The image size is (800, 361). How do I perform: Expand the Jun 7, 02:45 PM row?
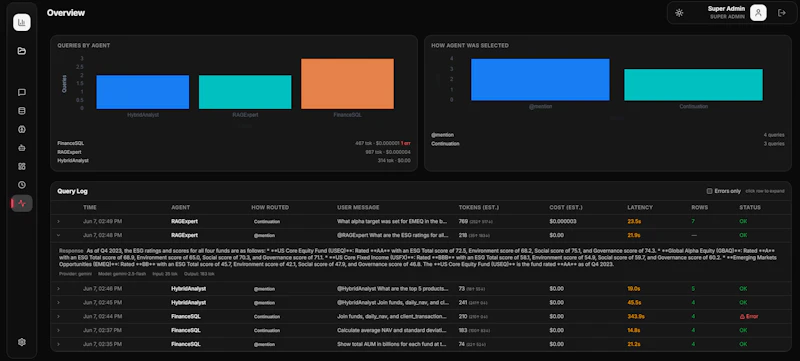58,302
